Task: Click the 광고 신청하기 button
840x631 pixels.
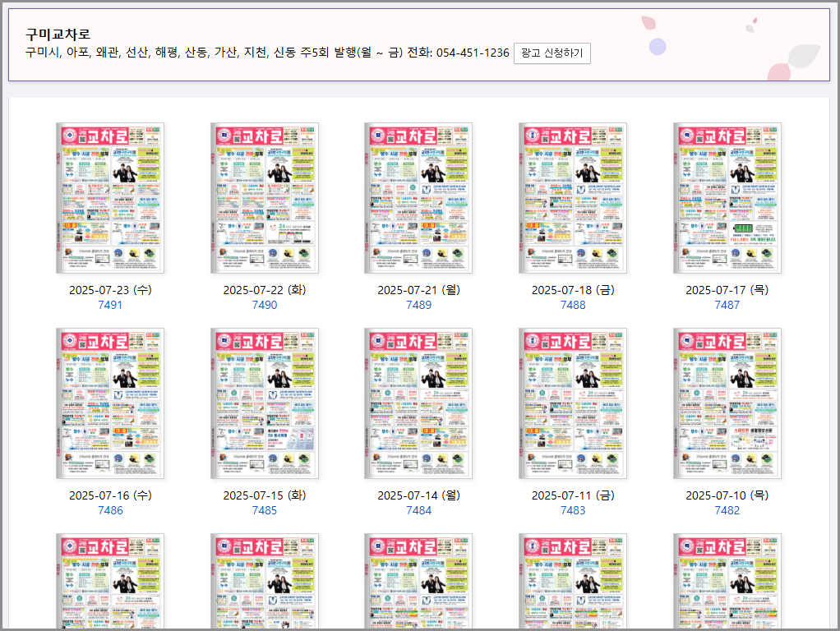Action: coord(552,53)
